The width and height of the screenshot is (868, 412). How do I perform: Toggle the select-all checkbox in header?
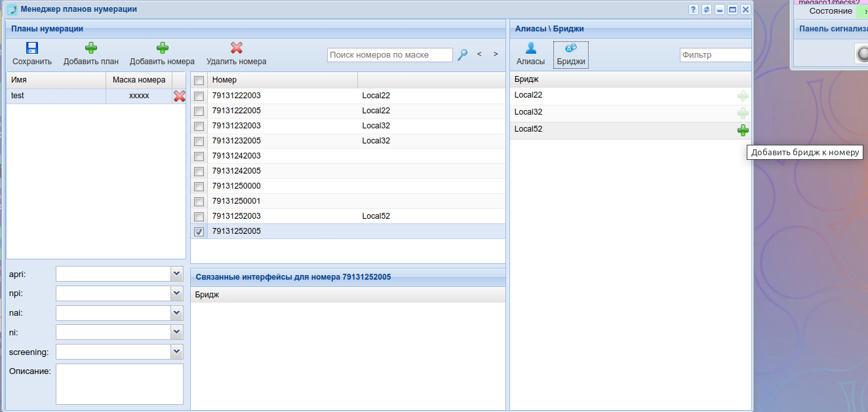click(199, 81)
